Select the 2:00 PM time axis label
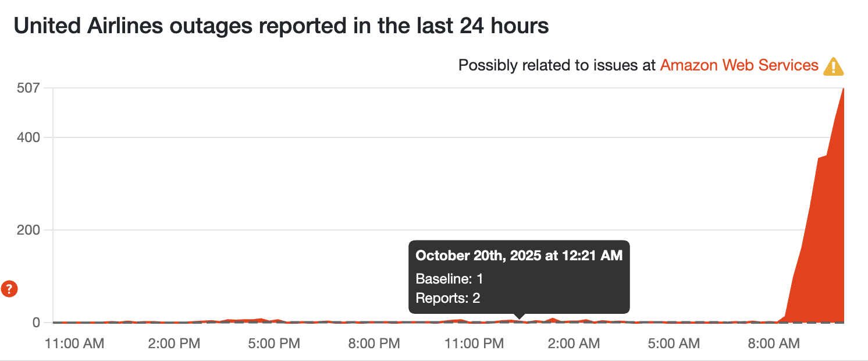868x361 pixels. [174, 344]
